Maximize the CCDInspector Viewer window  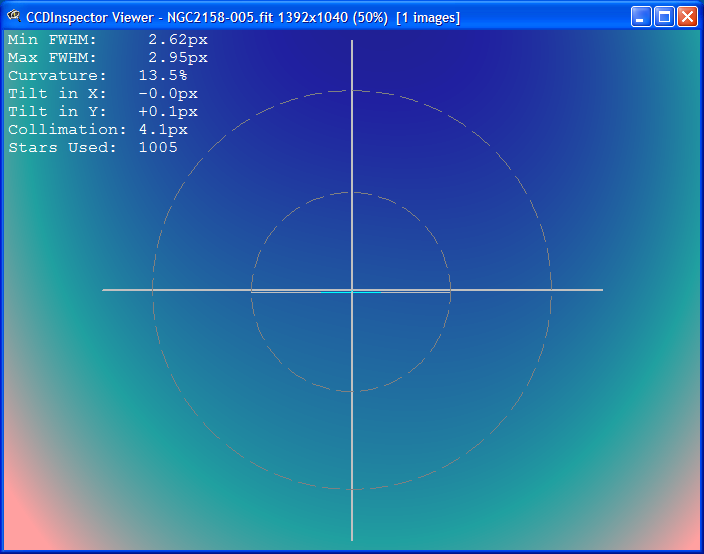(664, 17)
